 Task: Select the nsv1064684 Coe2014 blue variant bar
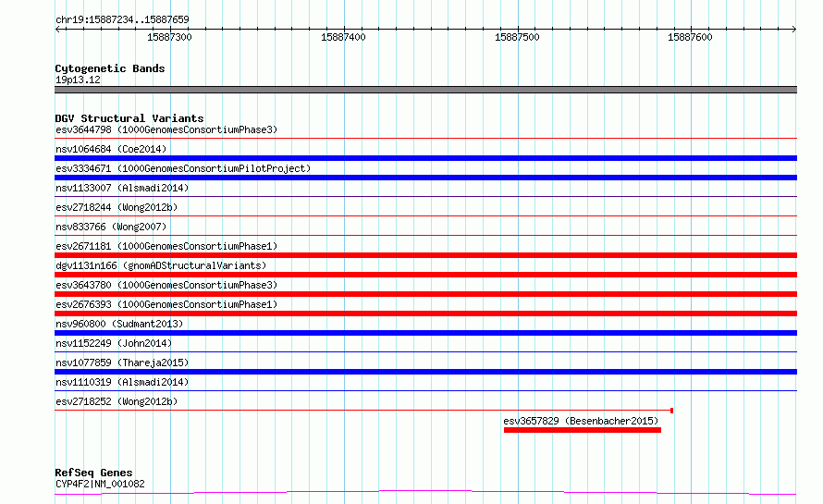425,158
